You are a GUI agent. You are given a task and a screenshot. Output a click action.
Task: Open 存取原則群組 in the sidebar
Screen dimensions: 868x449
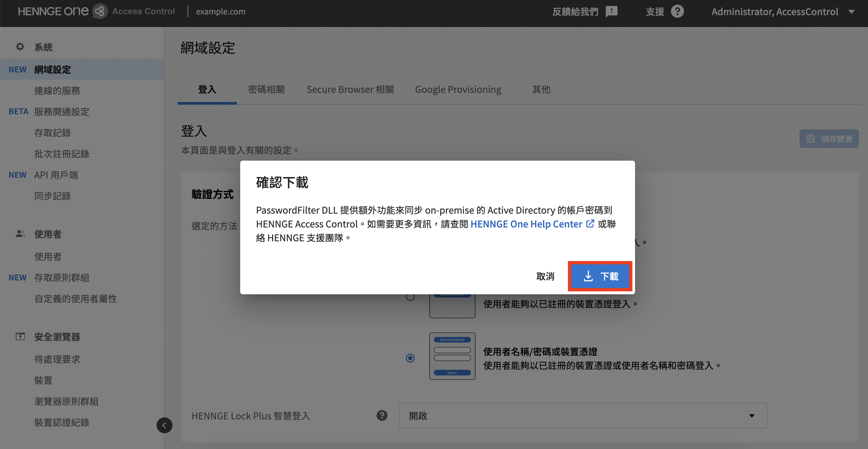(x=62, y=277)
